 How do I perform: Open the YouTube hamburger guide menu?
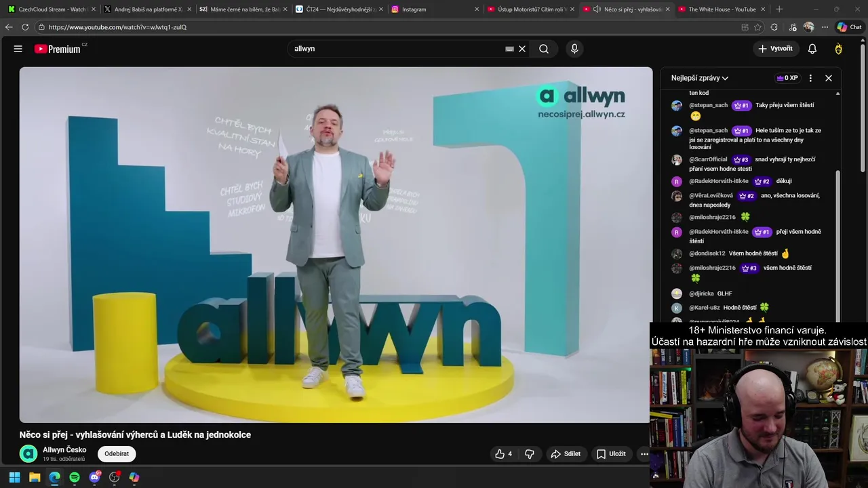pyautogui.click(x=18, y=49)
